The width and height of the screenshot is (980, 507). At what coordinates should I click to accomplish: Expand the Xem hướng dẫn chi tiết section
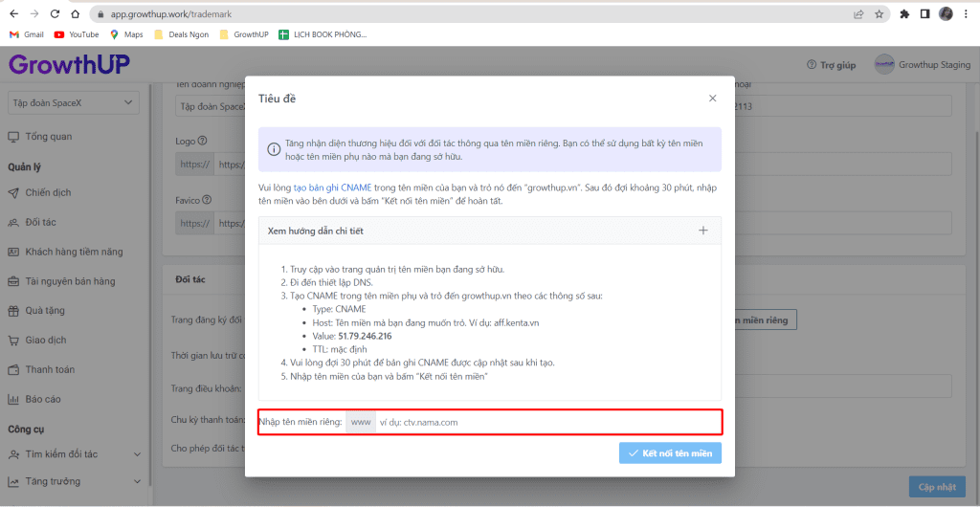click(702, 231)
